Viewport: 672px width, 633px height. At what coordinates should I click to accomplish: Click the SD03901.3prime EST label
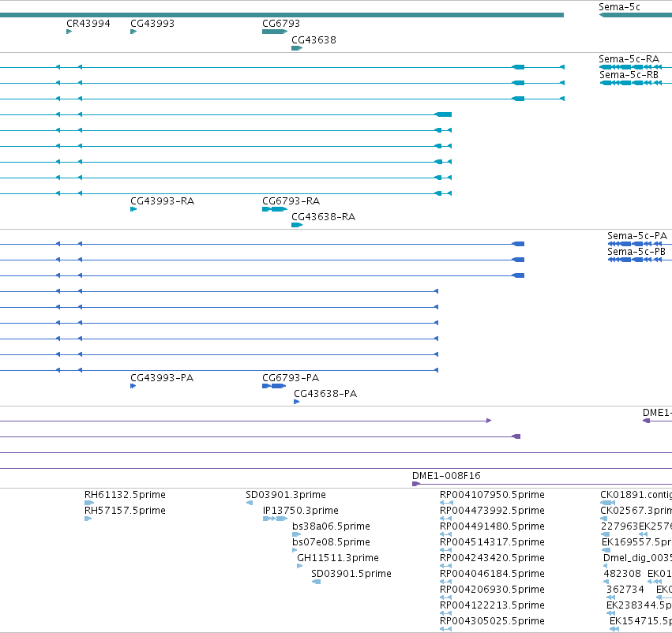286,495
